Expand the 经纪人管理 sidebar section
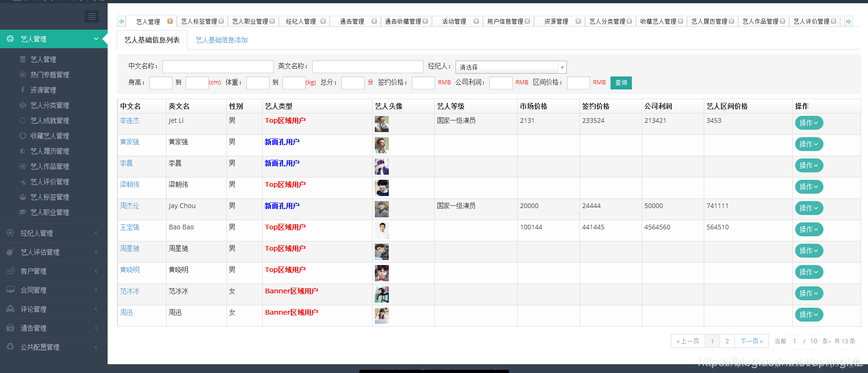The height and width of the screenshot is (373, 868). tap(96, 233)
